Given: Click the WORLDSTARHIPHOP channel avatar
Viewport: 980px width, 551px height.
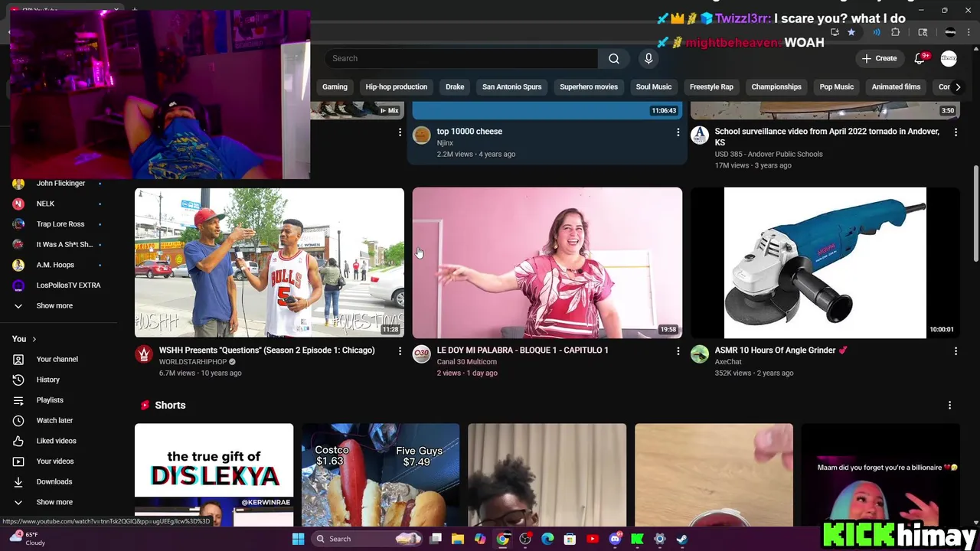Looking at the screenshot, I should coord(144,354).
